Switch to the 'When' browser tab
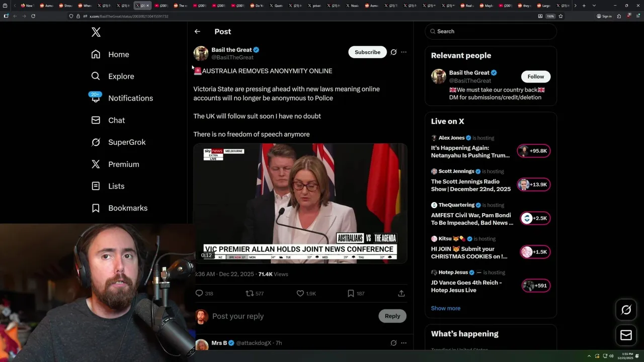 [x=85, y=6]
